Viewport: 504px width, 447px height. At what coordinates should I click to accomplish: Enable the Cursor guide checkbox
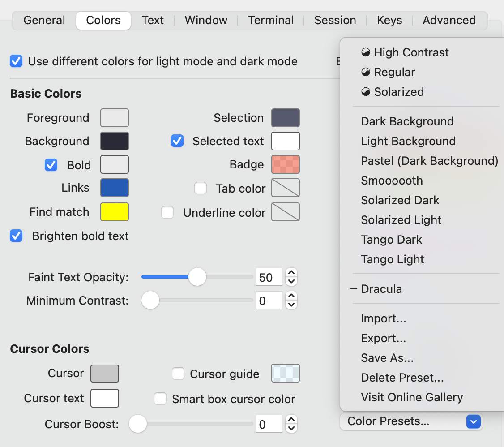point(178,374)
